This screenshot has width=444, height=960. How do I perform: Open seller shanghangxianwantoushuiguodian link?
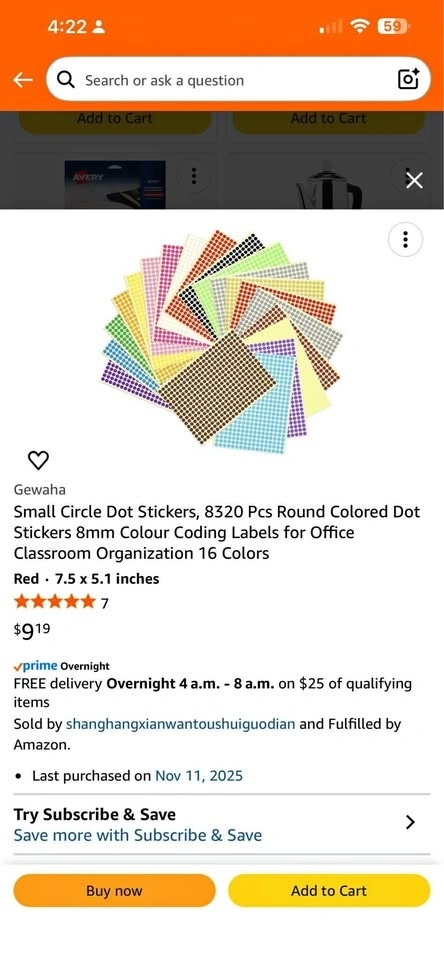tap(180, 724)
